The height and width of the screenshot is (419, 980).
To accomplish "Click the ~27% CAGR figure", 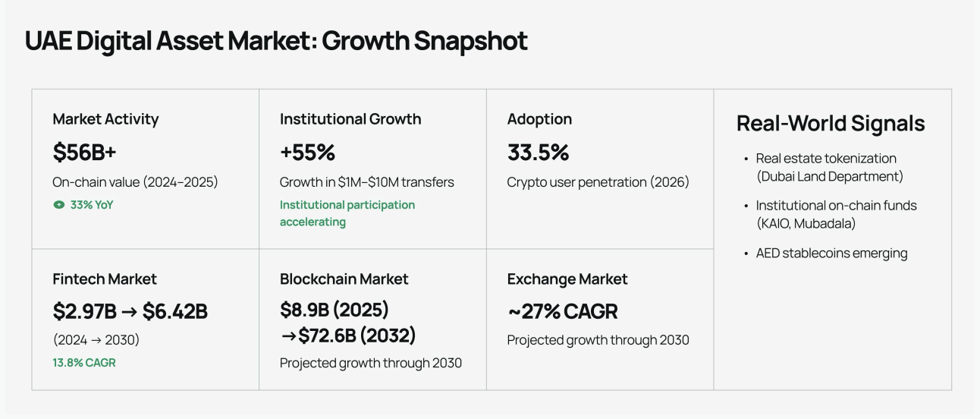I will [x=562, y=312].
